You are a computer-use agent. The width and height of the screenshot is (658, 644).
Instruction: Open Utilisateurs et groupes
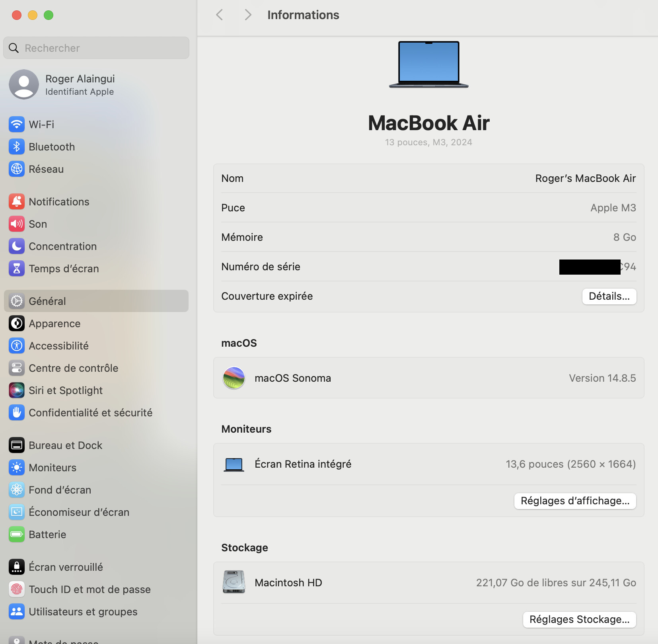[83, 611]
